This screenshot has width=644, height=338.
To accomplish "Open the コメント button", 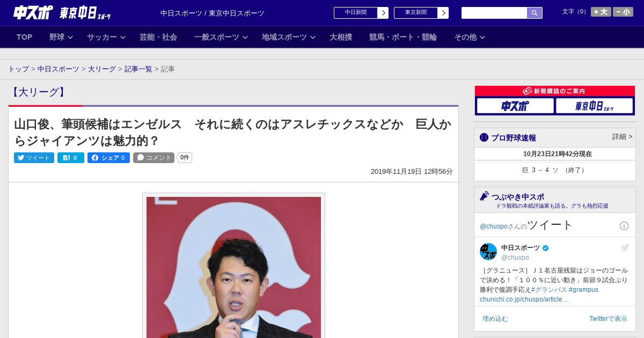I will (x=154, y=158).
